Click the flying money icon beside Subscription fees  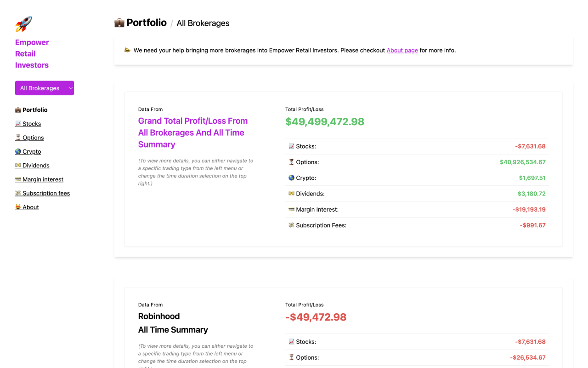18,193
